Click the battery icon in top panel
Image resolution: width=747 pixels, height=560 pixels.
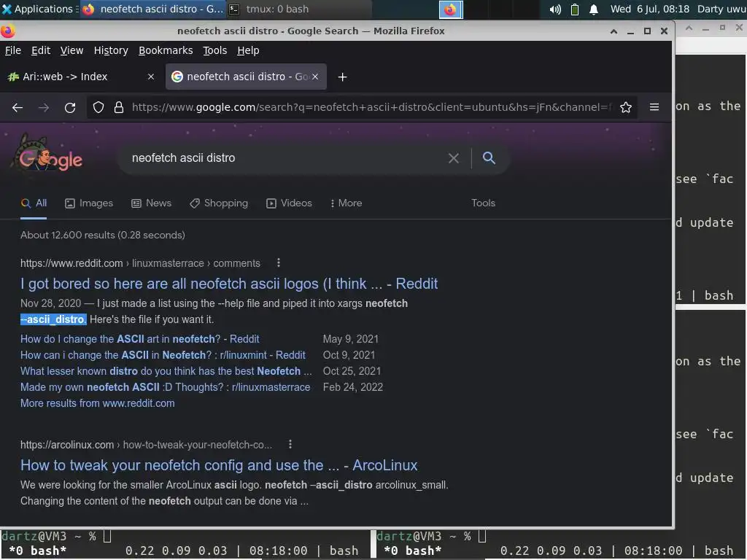coord(575,9)
